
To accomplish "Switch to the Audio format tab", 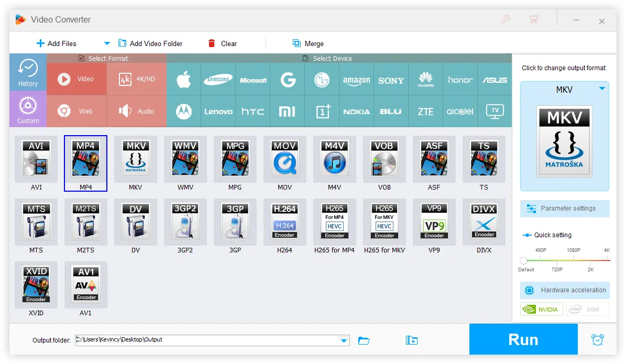I will [136, 111].
